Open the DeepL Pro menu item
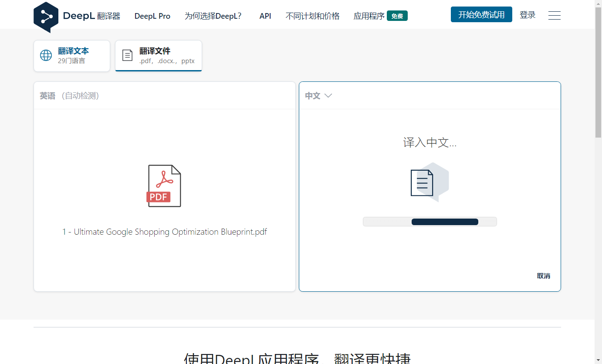 pos(152,16)
